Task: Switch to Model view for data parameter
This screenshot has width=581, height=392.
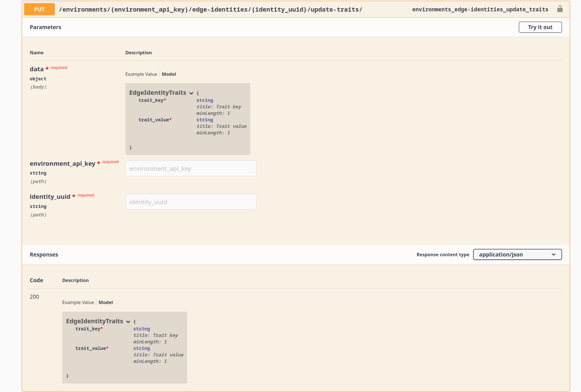Action: click(x=169, y=74)
